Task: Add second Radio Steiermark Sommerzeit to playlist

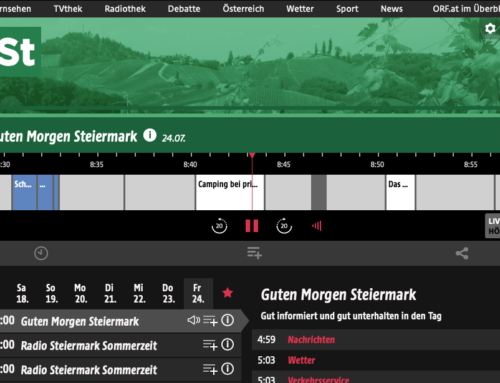Action: 210,369
